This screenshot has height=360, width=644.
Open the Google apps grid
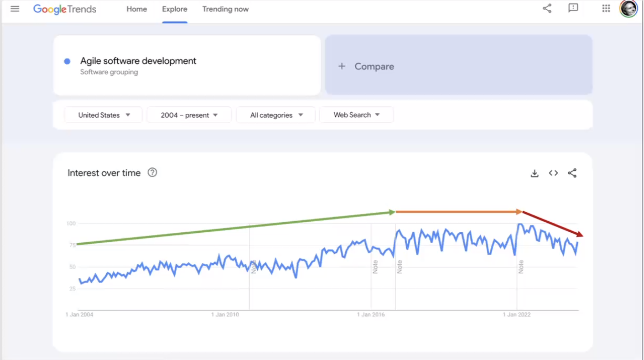click(606, 8)
